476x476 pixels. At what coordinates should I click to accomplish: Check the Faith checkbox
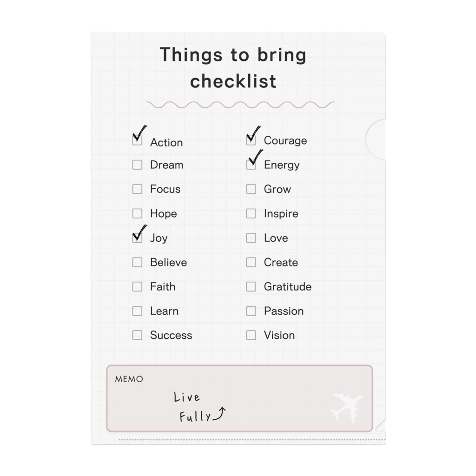tap(137, 287)
